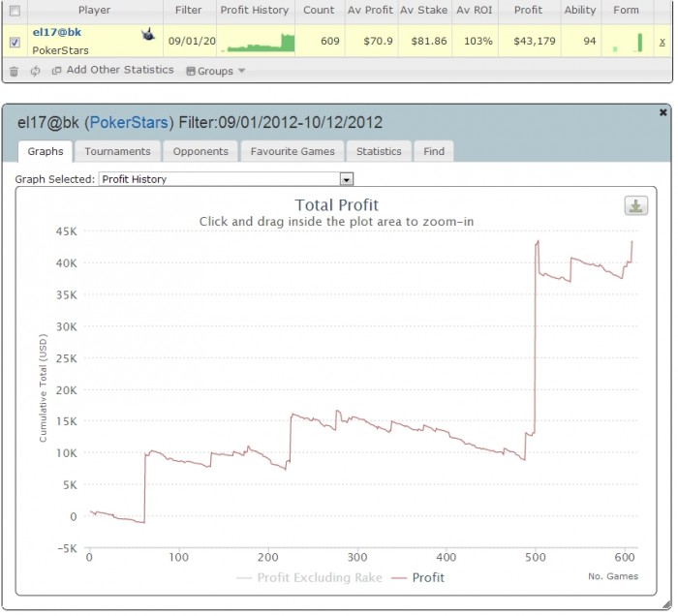Click the 103% Av ROI value
The height and width of the screenshot is (616, 678).
coord(478,41)
